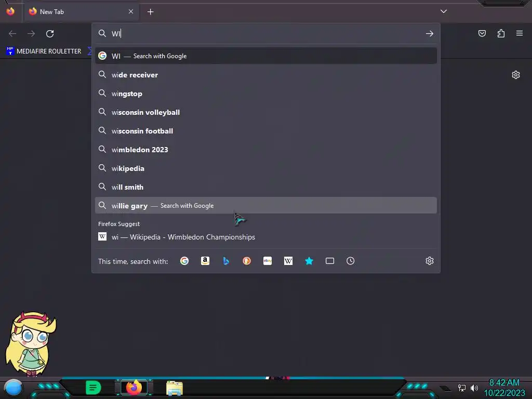Select 'WI — Search with Google' result
532x399 pixels.
coord(266,56)
